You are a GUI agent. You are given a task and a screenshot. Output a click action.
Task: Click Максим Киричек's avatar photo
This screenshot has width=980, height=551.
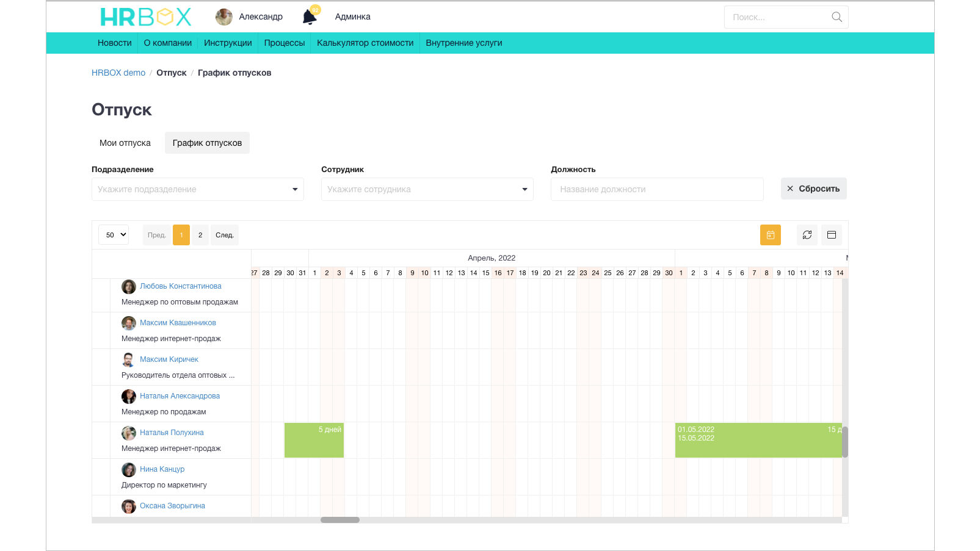[x=128, y=360]
